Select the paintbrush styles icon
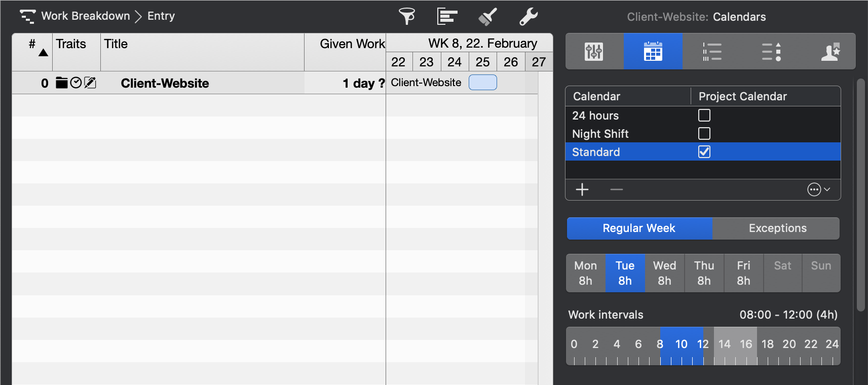Image resolution: width=868 pixels, height=385 pixels. coord(487,16)
